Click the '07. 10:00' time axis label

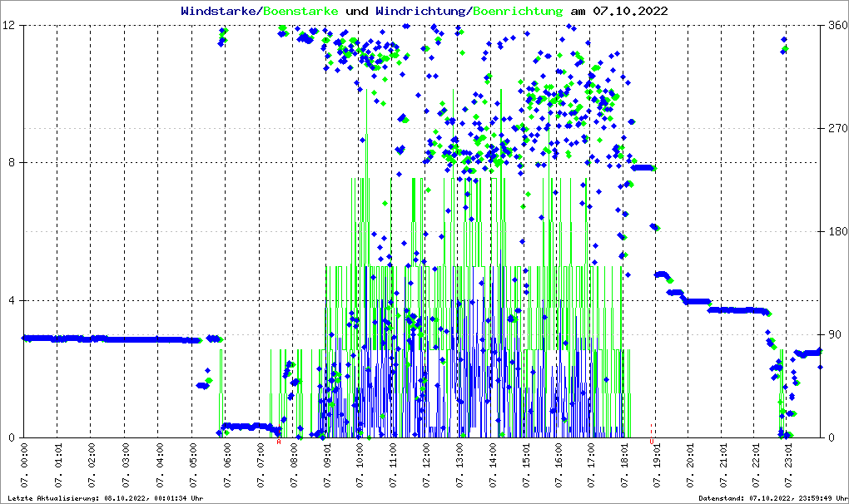(360, 466)
